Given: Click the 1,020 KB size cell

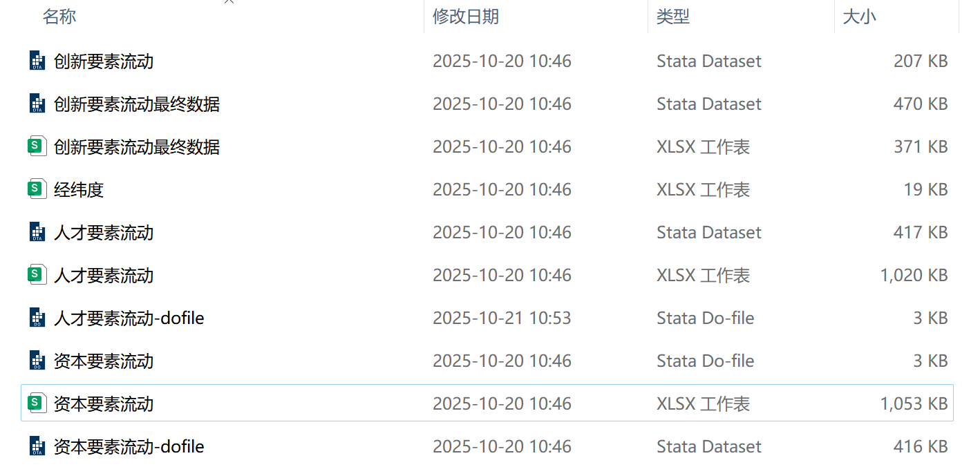Looking at the screenshot, I should click(913, 275).
